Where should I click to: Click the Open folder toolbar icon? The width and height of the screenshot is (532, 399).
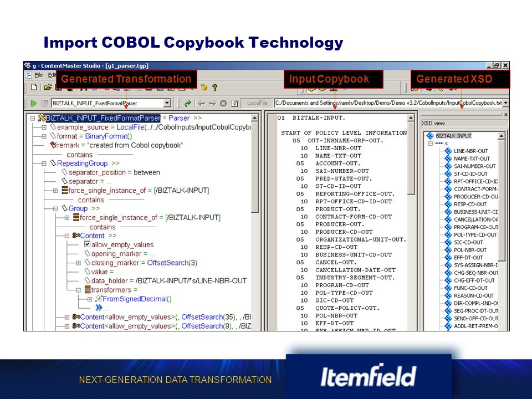48,87
